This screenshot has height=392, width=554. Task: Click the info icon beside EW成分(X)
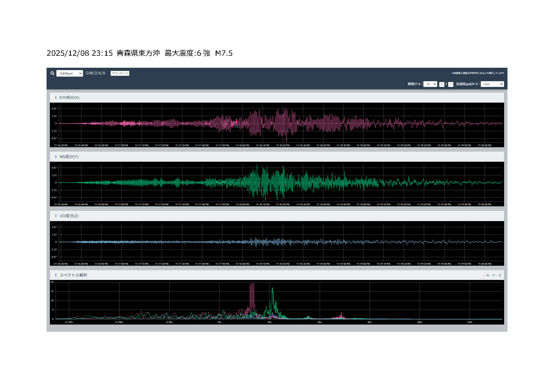56,98
